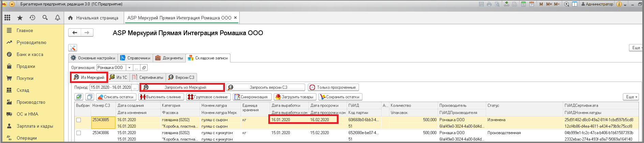Expand the arrow next to the info icon
The height and width of the screenshot is (143, 644).
(x=625, y=5)
